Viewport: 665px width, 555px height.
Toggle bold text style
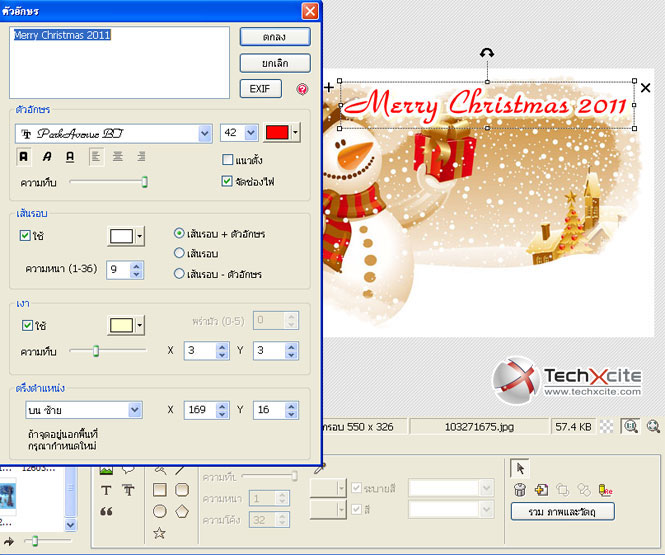point(25,156)
